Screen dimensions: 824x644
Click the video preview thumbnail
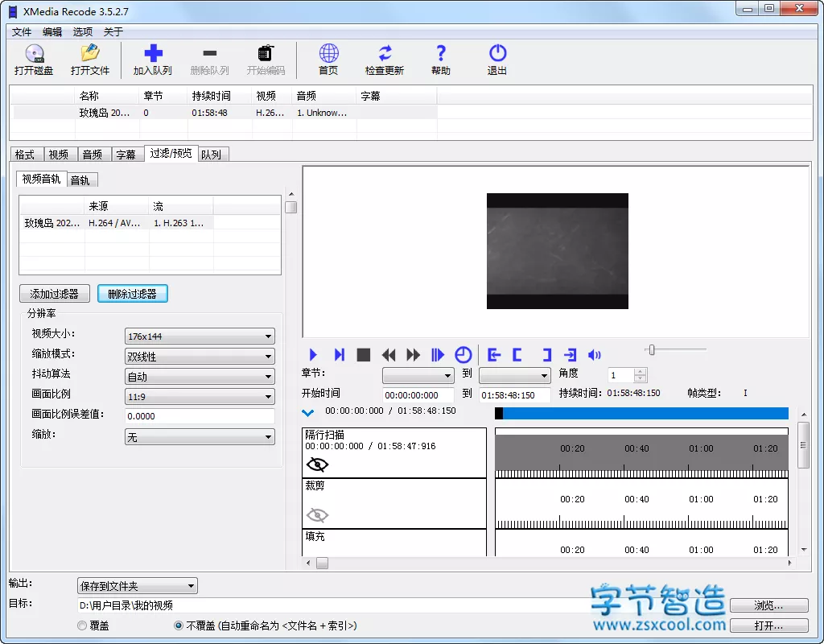tap(558, 251)
